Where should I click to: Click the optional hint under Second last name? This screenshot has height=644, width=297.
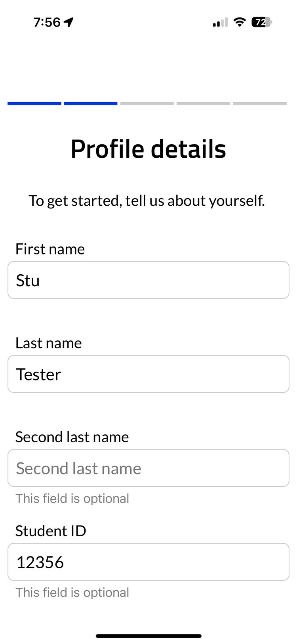[72, 498]
